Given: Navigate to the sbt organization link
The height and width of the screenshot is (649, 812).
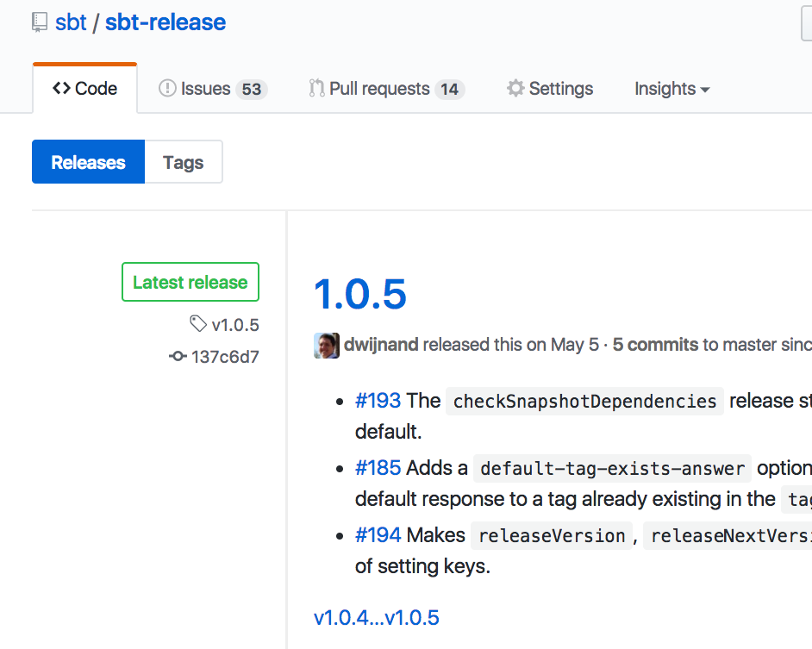Looking at the screenshot, I should pyautogui.click(x=71, y=22).
